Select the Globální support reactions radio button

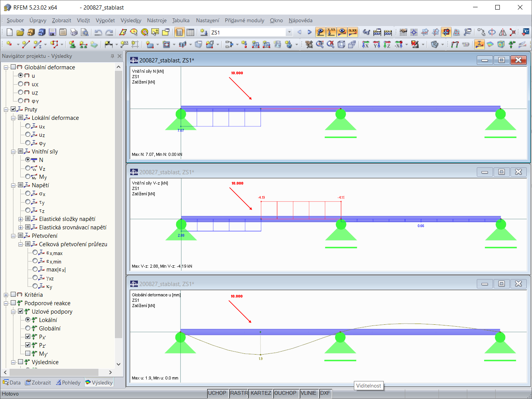pos(28,328)
